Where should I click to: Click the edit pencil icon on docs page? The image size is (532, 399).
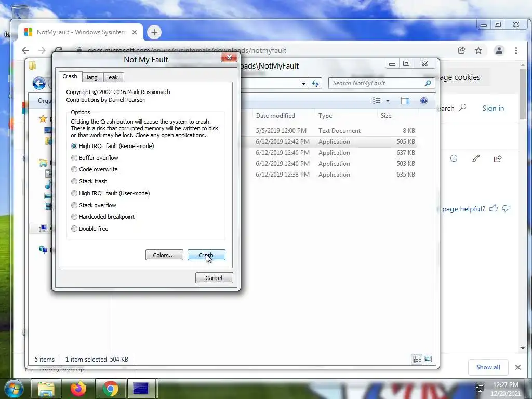tap(476, 158)
